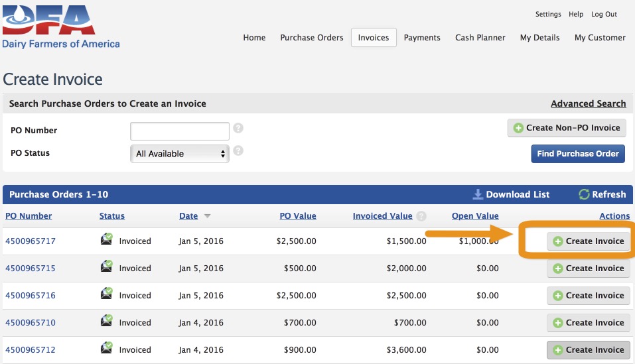Switch to the Payments tab
The image size is (635, 364).
(422, 38)
